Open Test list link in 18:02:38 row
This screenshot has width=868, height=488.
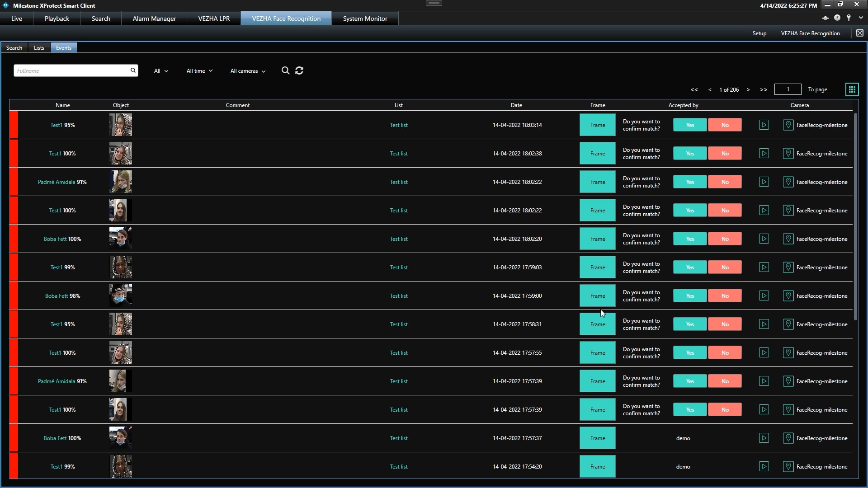[x=398, y=154]
